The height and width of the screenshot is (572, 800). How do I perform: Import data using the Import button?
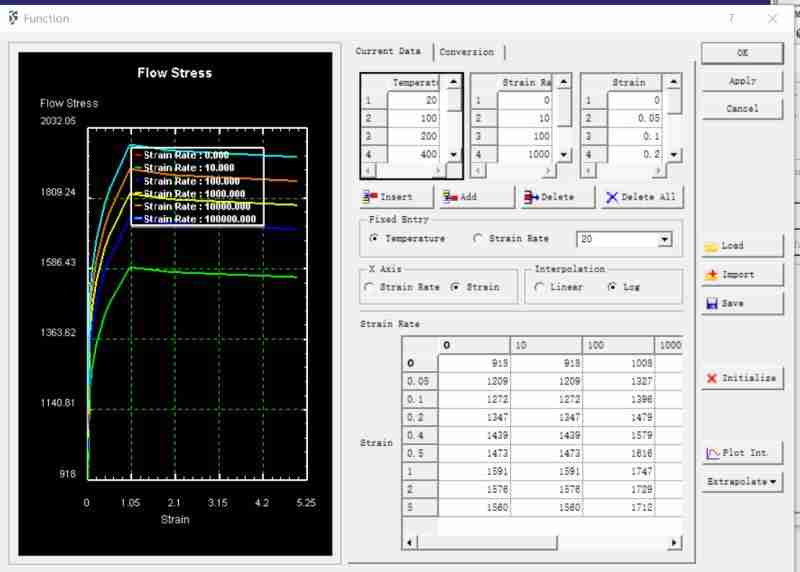(x=740, y=275)
